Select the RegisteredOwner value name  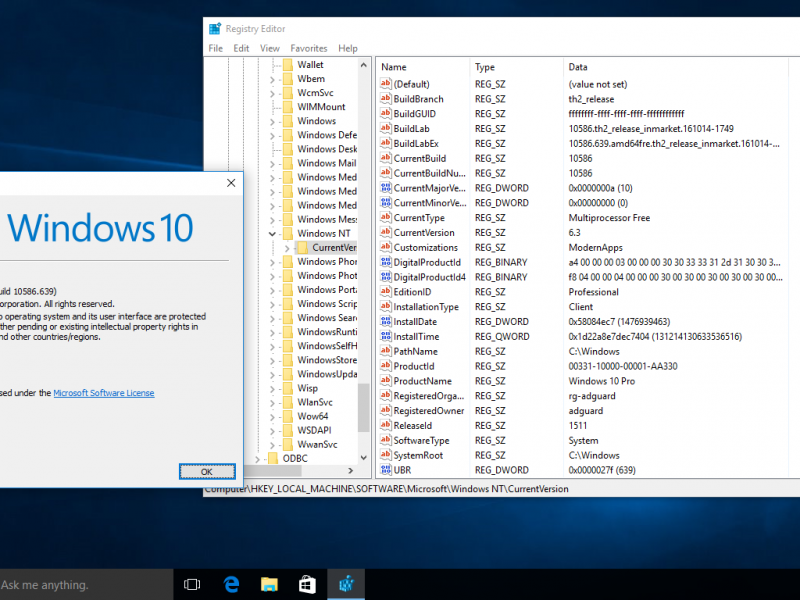click(x=429, y=411)
